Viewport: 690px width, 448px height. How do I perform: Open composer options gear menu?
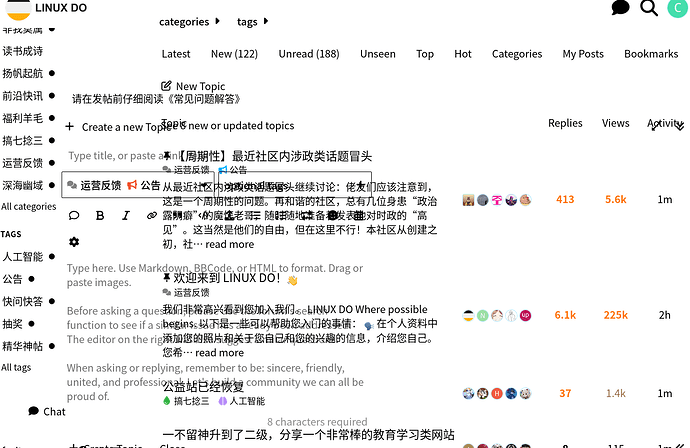[x=74, y=242]
